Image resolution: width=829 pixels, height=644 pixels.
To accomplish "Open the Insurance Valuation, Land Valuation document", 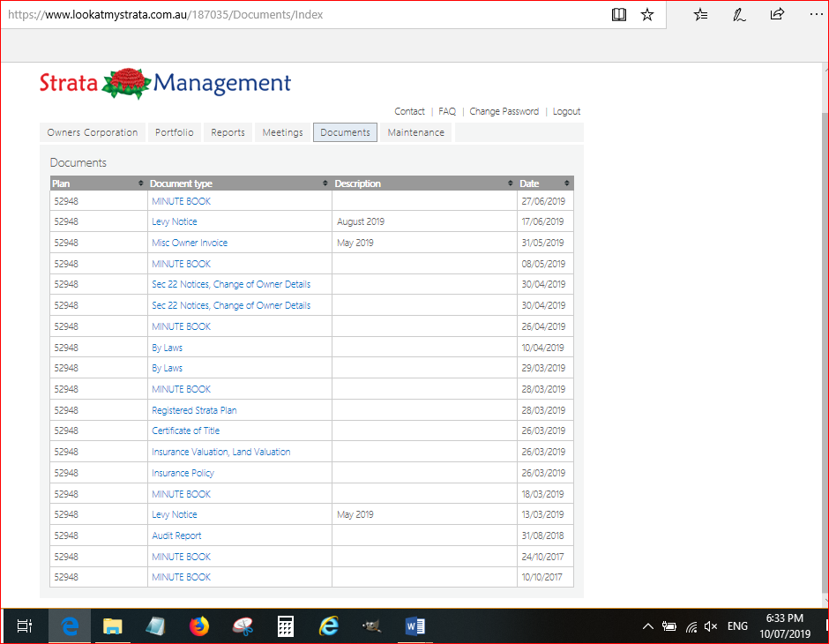I will click(221, 452).
